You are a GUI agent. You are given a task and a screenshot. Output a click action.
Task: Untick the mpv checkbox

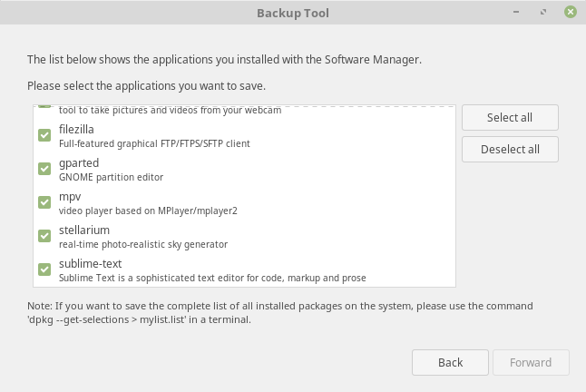click(44, 201)
